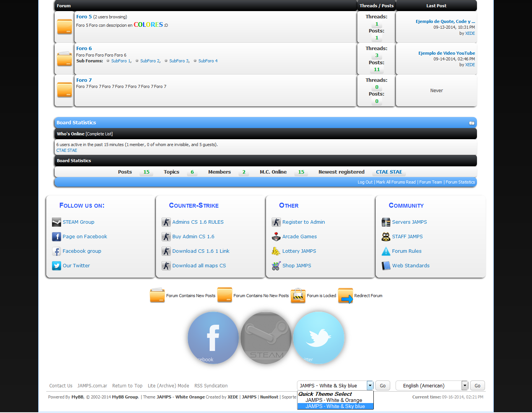The image size is (532, 413).
Task: Open last post 'Ejemplo de Video YouTube'
Action: coord(447,53)
